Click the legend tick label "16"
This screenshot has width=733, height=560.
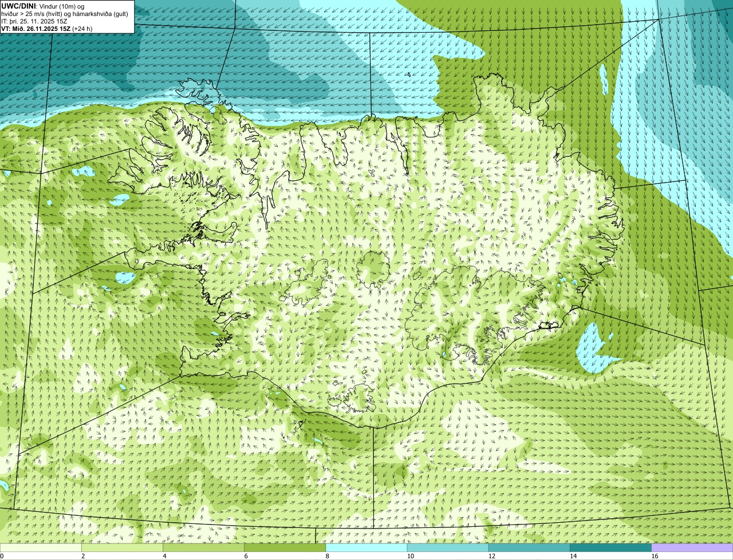(x=655, y=556)
